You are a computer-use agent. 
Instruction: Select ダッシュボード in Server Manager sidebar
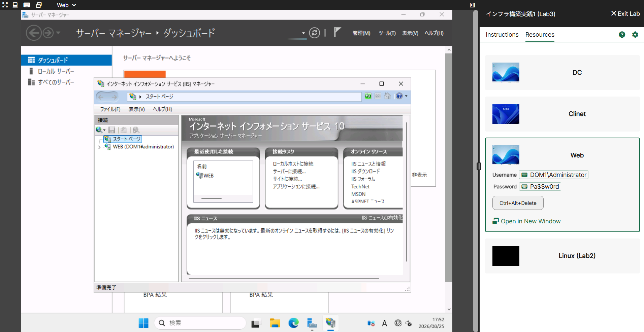pos(66,60)
